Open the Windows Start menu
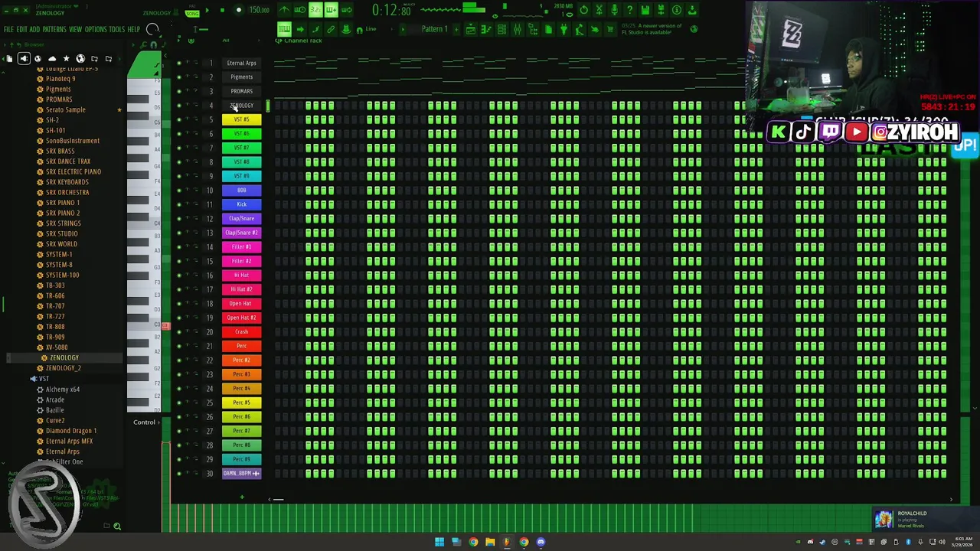980x551 pixels. coord(439,542)
